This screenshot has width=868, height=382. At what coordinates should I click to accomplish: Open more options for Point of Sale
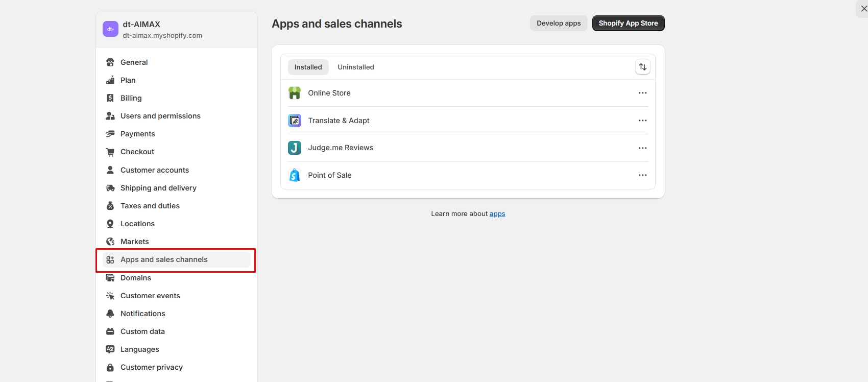(x=642, y=175)
